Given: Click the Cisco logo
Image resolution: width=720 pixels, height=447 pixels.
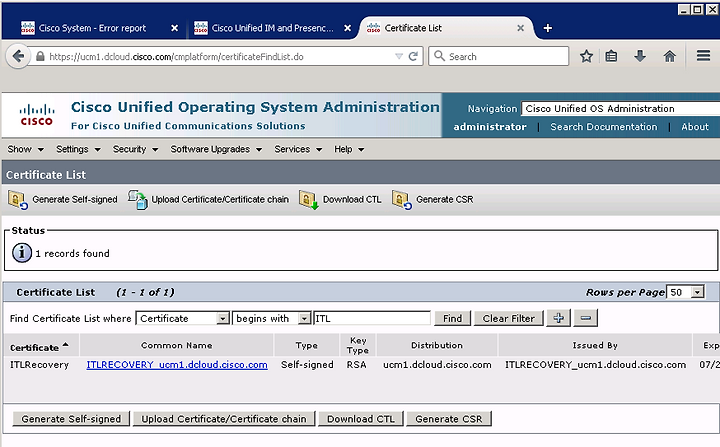Looking at the screenshot, I should [37, 115].
